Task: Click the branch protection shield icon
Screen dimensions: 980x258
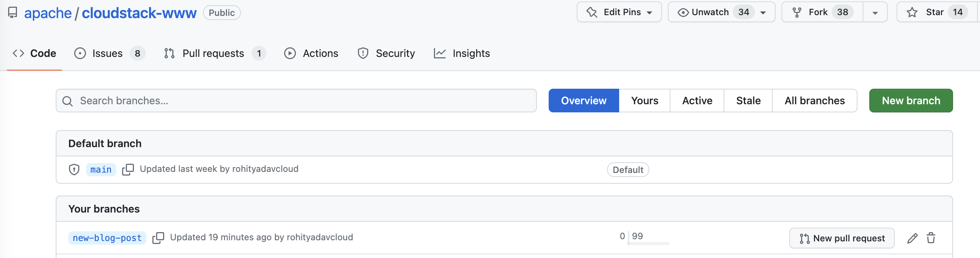Action: coord(74,169)
